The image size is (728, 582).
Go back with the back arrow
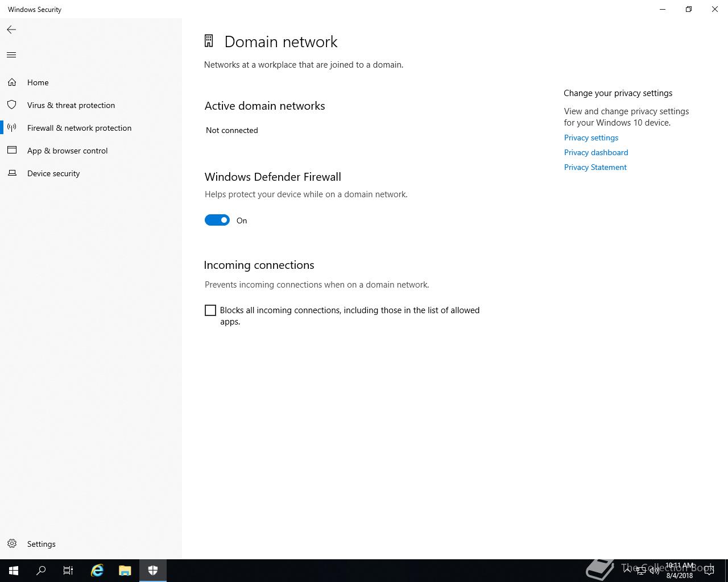click(11, 30)
